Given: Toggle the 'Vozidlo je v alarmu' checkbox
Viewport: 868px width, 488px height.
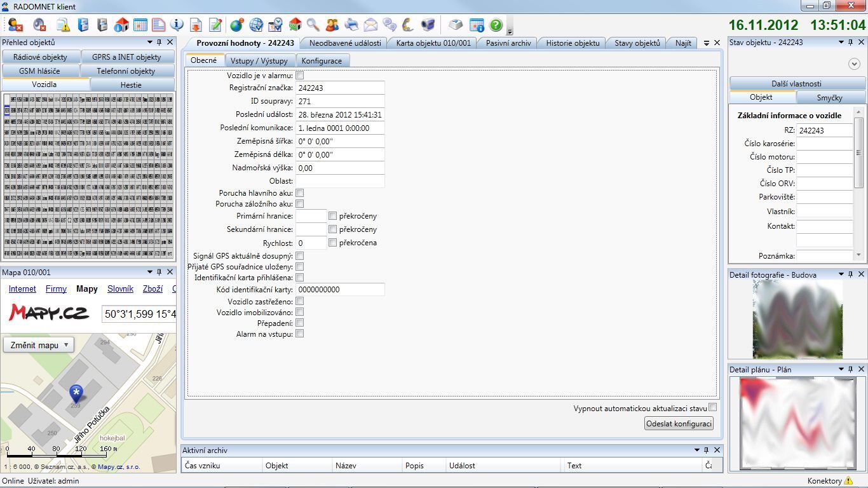Looking at the screenshot, I should pyautogui.click(x=300, y=76).
